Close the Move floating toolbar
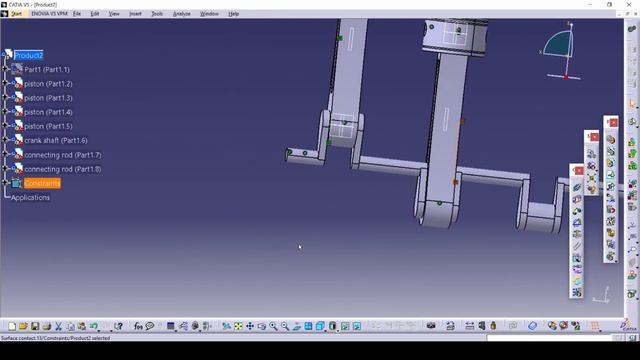The image size is (640, 360). 594,137
